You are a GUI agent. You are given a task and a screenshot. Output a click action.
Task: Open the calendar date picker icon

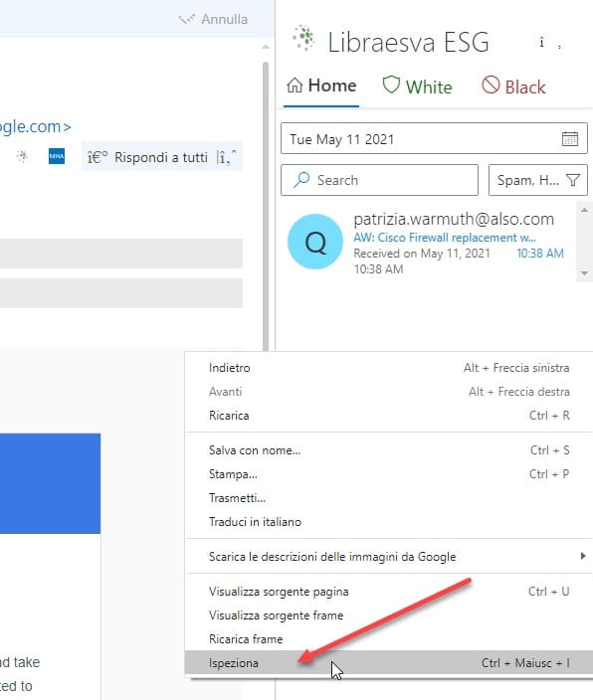(x=570, y=139)
